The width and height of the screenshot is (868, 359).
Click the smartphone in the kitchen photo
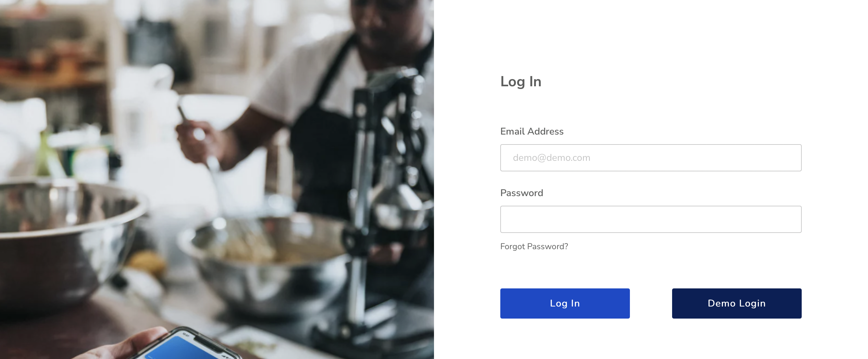pos(189,344)
